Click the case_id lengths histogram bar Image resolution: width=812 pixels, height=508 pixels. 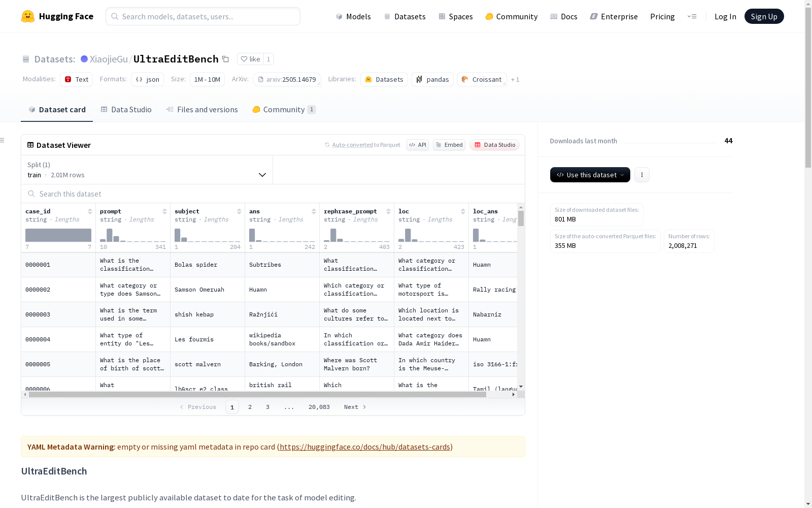point(58,235)
